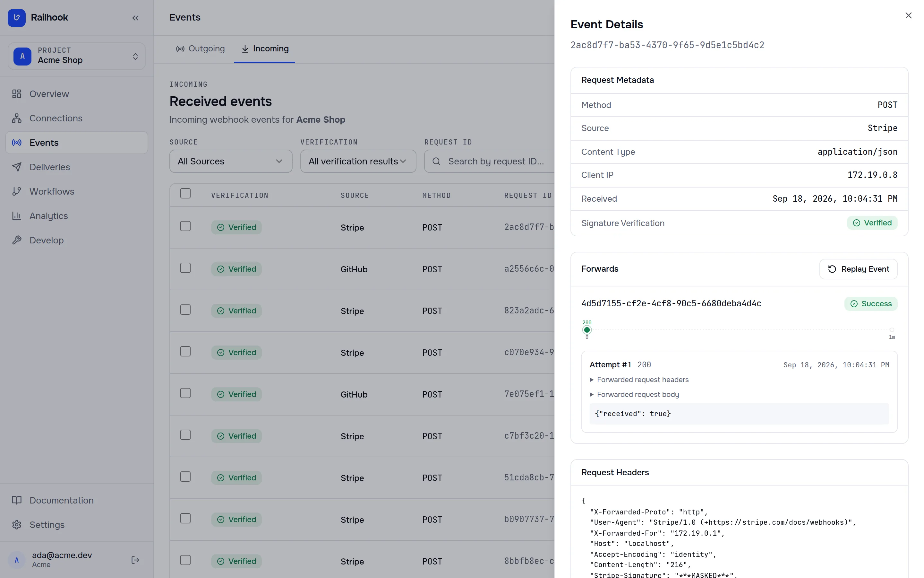924x578 pixels.
Task: Open the All Sources dropdown
Action: click(x=231, y=161)
